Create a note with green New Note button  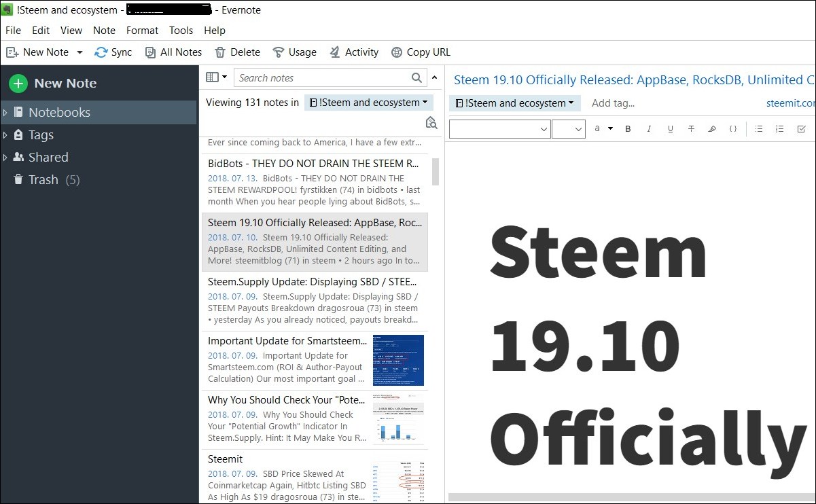pyautogui.click(x=53, y=84)
